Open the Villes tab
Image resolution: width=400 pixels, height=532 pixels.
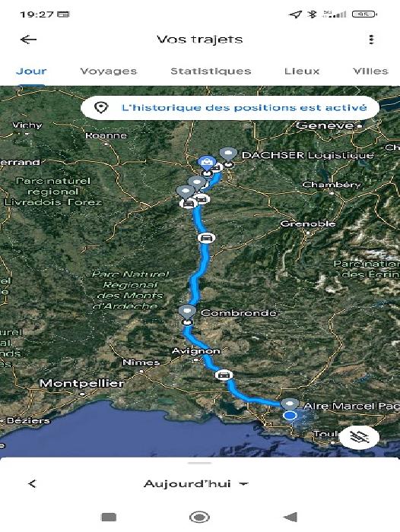point(370,71)
